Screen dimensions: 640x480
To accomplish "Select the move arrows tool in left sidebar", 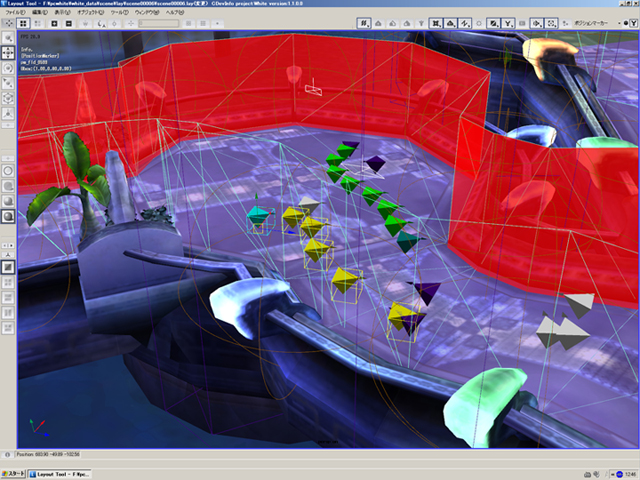I will [9, 52].
